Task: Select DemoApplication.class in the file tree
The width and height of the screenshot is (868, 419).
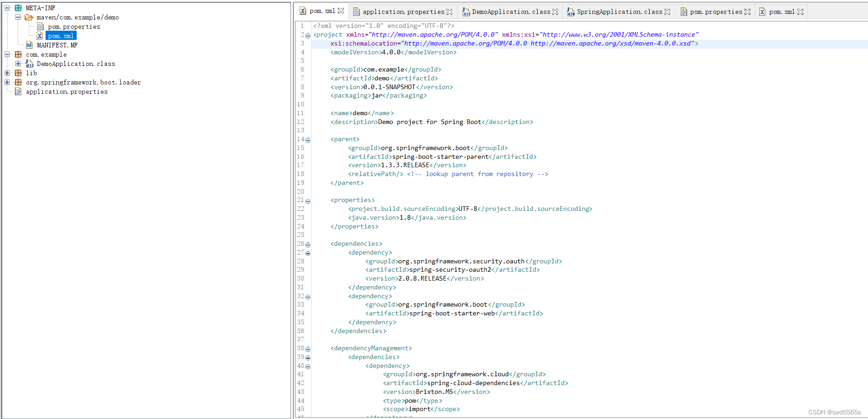Action: click(76, 64)
